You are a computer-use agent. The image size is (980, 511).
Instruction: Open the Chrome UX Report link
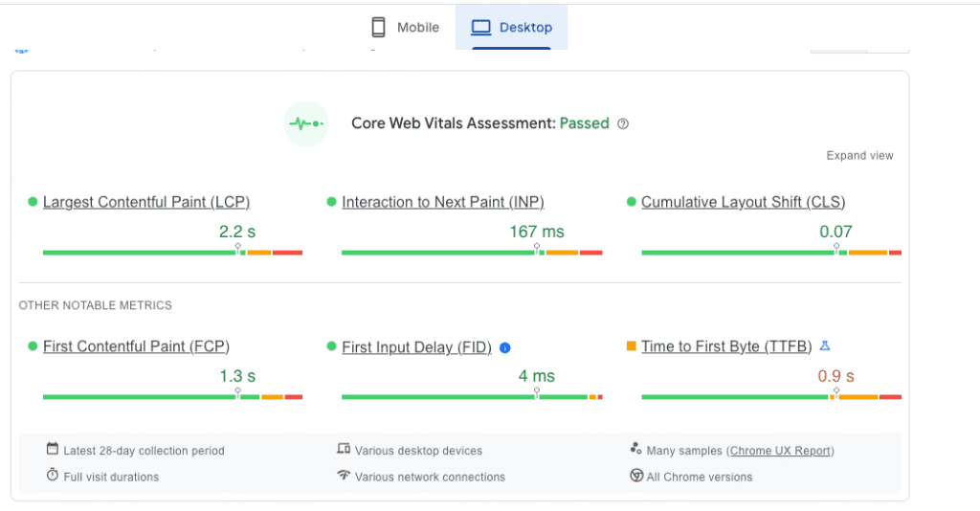pos(781,451)
